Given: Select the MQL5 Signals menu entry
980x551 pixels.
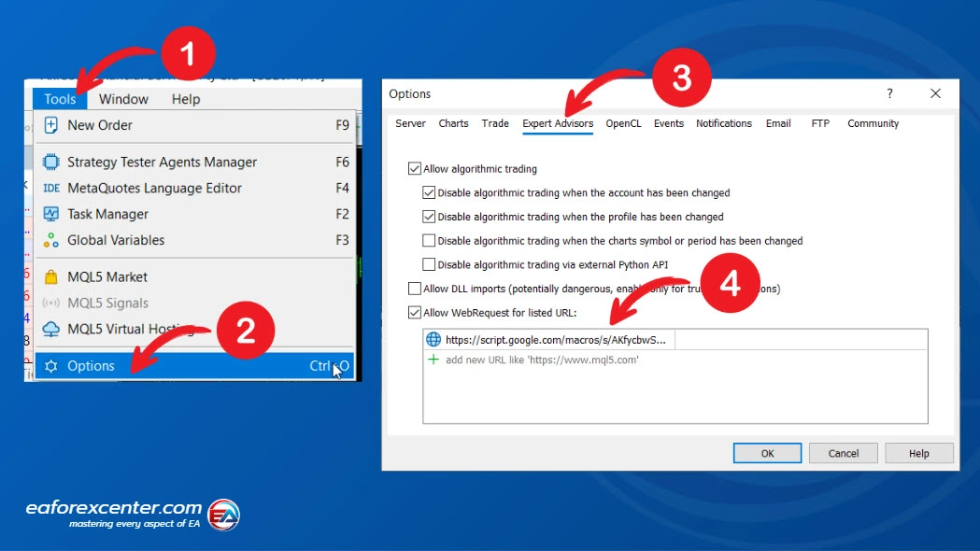Looking at the screenshot, I should [x=195, y=303].
